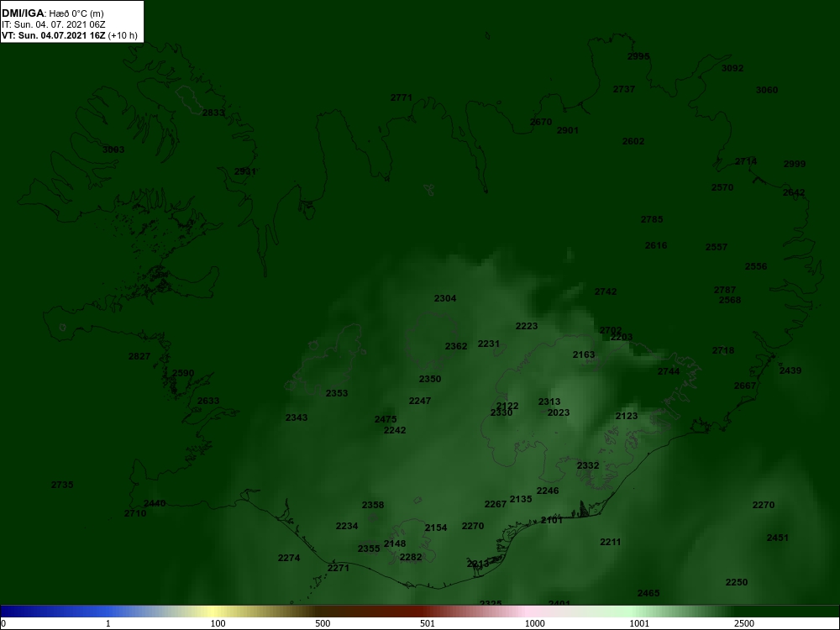Click the height value 2246

click(x=548, y=491)
